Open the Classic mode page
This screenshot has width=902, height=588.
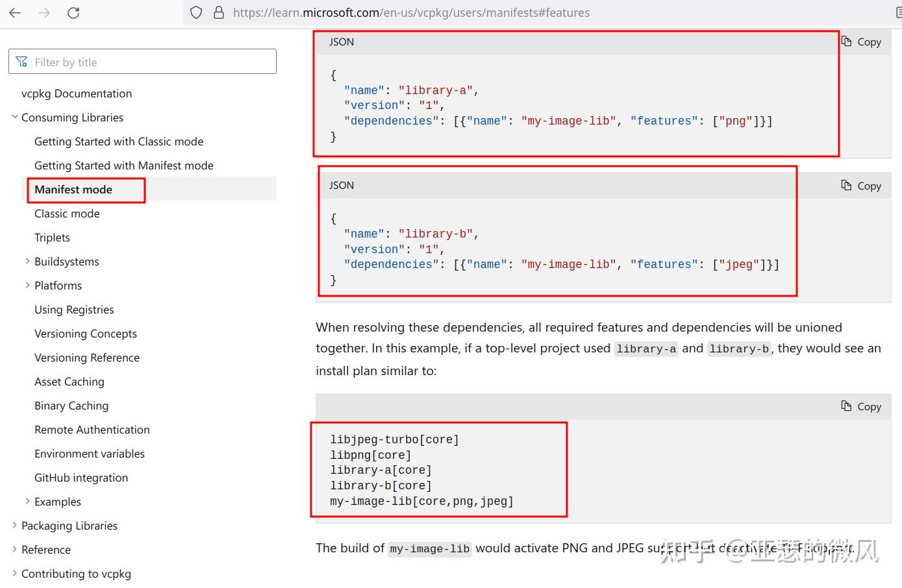click(x=67, y=214)
